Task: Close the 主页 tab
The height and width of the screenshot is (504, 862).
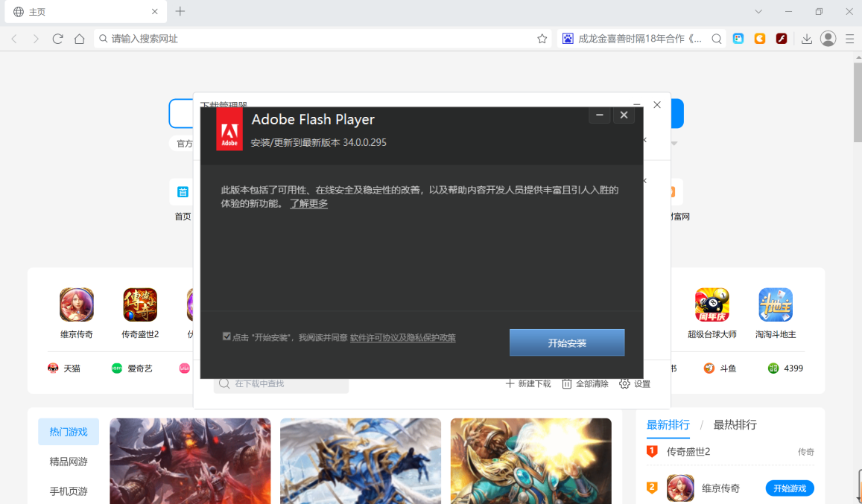Action: [154, 12]
